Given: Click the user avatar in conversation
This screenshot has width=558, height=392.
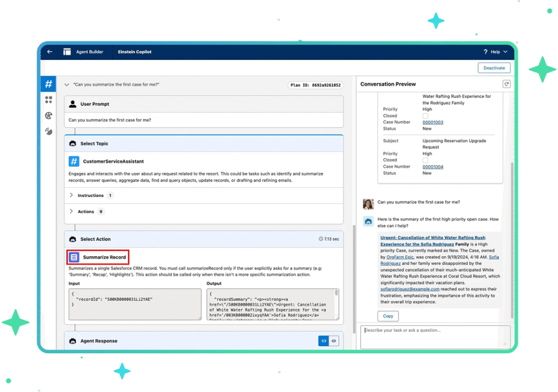Looking at the screenshot, I should pyautogui.click(x=368, y=204).
